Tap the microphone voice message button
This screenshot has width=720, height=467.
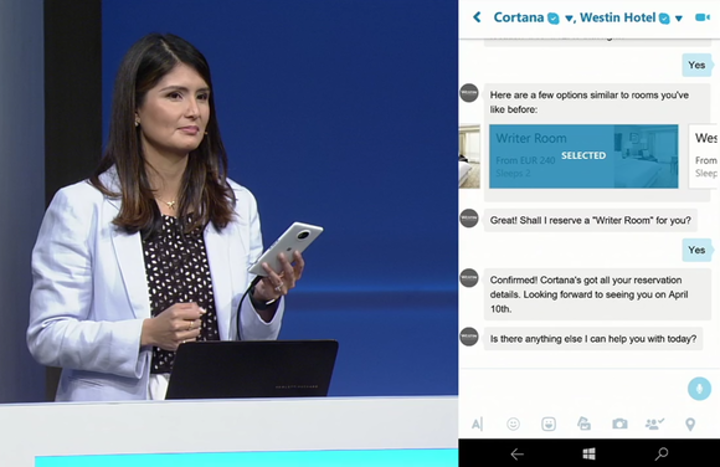[699, 388]
